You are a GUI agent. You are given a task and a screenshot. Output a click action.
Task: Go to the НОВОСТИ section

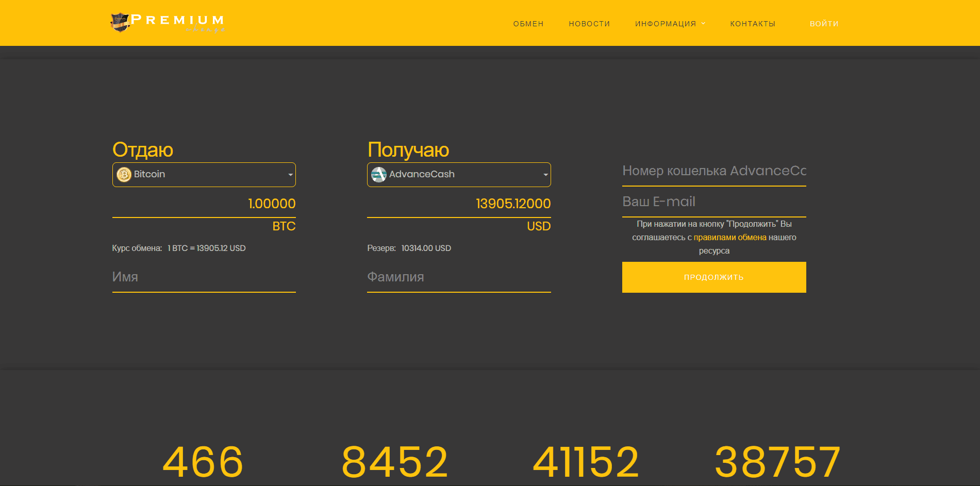click(x=589, y=24)
